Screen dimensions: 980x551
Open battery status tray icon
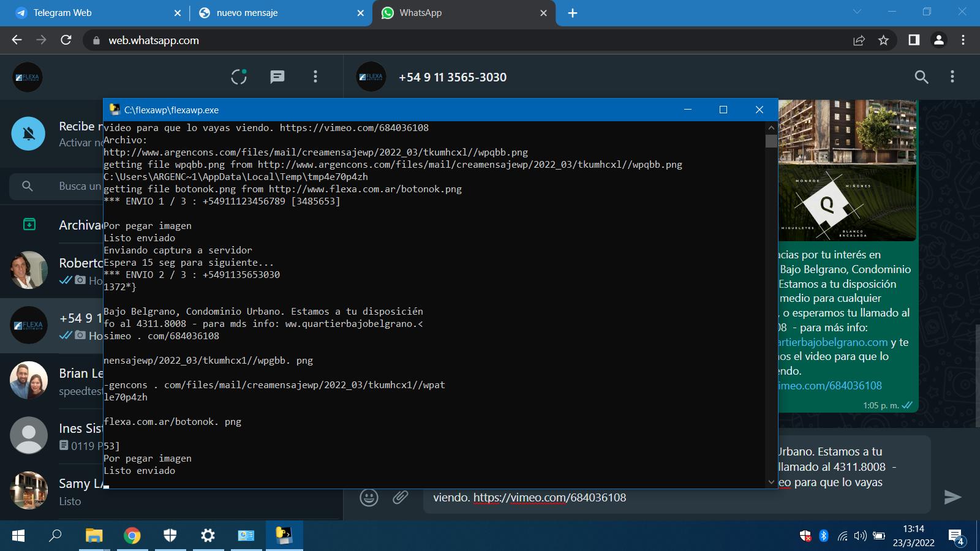point(878,536)
